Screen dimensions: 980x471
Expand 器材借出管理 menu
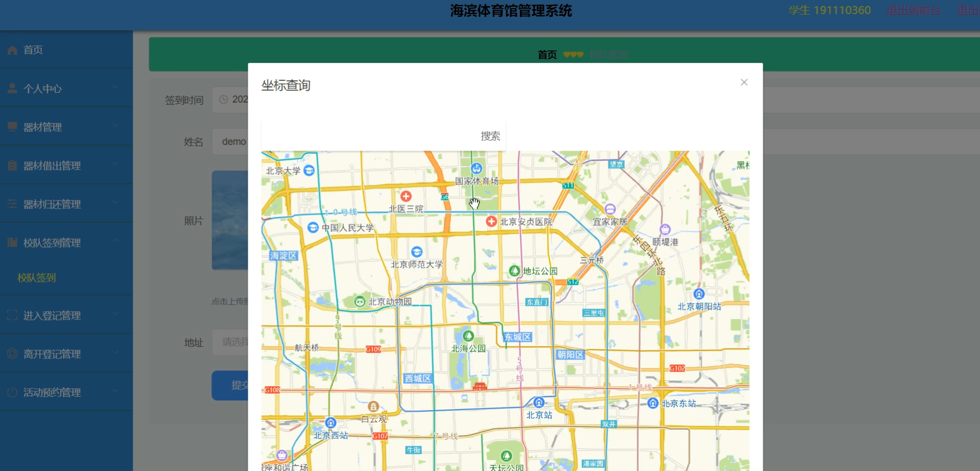pos(66,165)
